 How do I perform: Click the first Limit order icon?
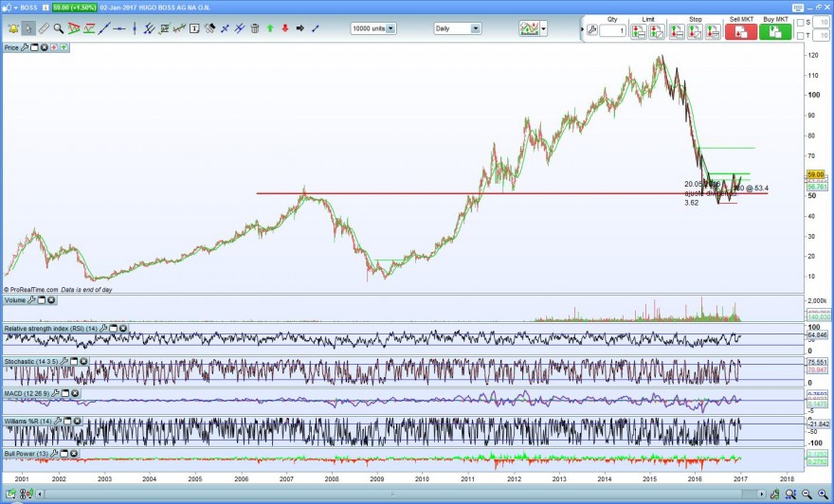(638, 31)
